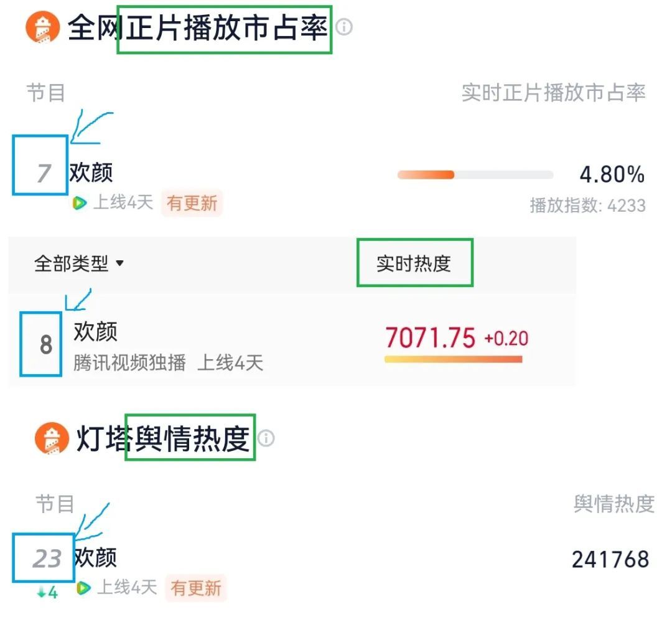Viewport: 672px width, 627px height.
Task: Click the 有更新 tag in the 舆情热度 row
Action: pyautogui.click(x=196, y=588)
